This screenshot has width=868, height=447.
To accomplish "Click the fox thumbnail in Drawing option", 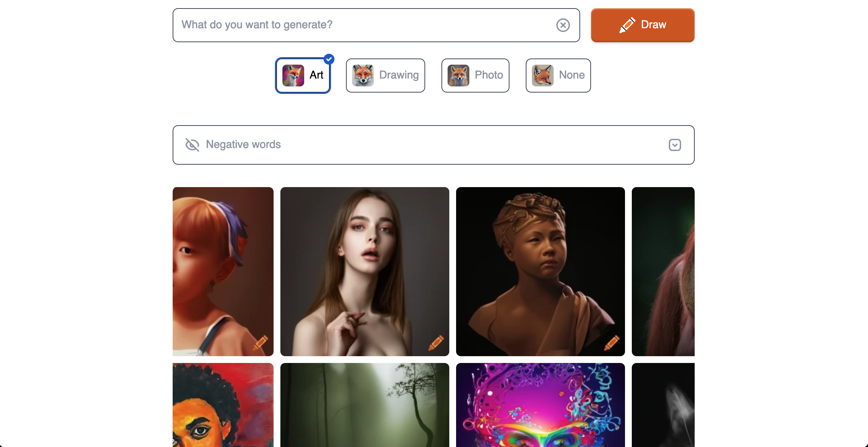I will tap(363, 75).
